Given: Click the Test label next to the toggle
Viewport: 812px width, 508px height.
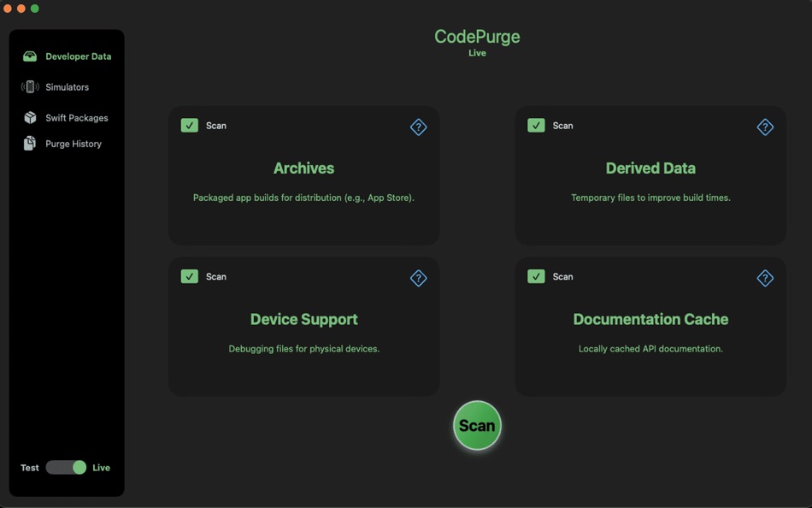Looking at the screenshot, I should (x=29, y=467).
